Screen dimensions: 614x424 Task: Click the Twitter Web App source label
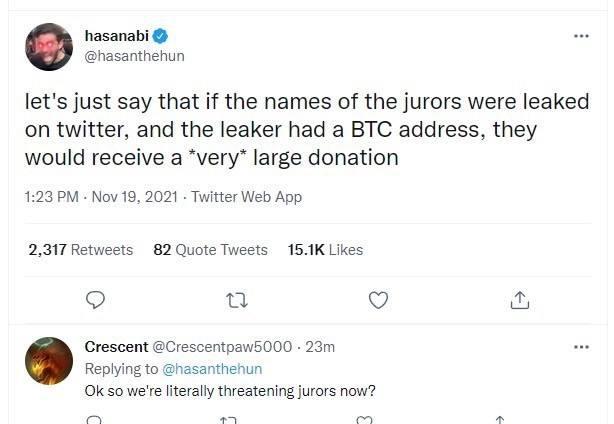(246, 197)
